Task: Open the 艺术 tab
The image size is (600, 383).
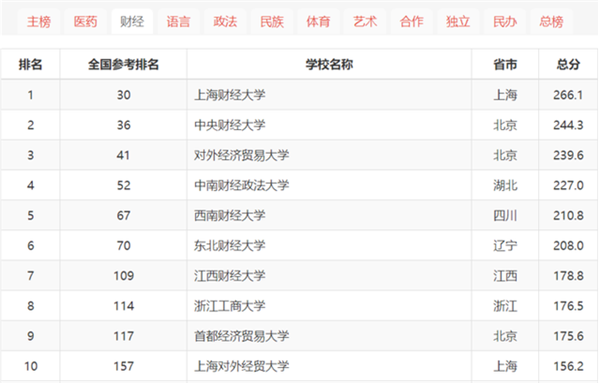Action: coord(365,21)
